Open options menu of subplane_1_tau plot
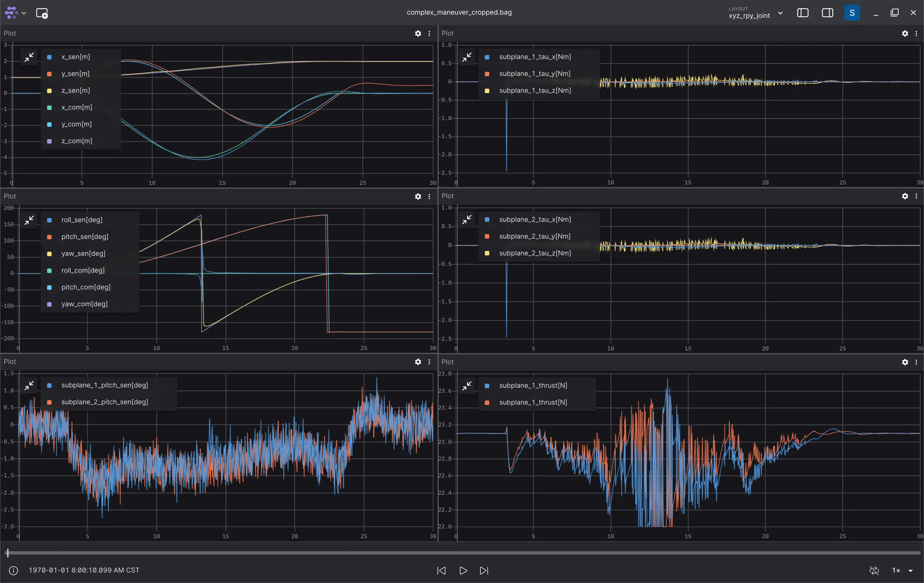924x583 pixels. [916, 33]
